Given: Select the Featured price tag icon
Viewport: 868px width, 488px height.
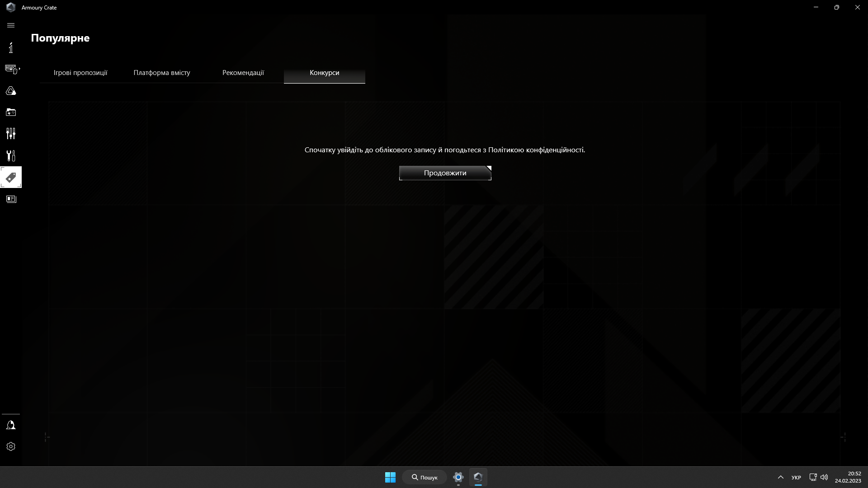Looking at the screenshot, I should (11, 177).
